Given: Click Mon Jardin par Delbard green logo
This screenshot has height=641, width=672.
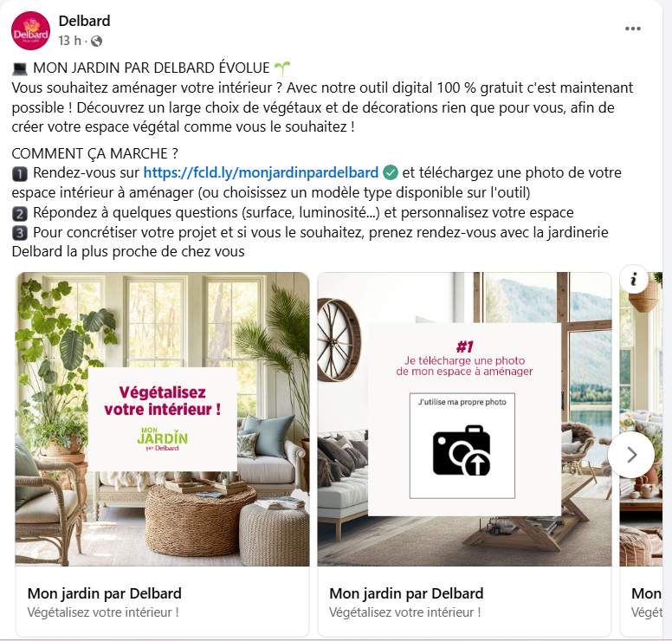Looking at the screenshot, I should pyautogui.click(x=163, y=438).
